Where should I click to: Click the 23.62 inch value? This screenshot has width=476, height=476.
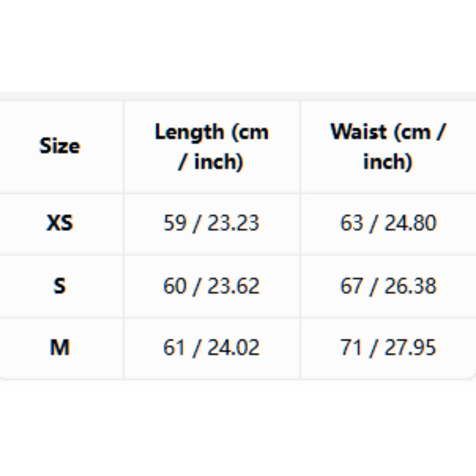(x=233, y=286)
